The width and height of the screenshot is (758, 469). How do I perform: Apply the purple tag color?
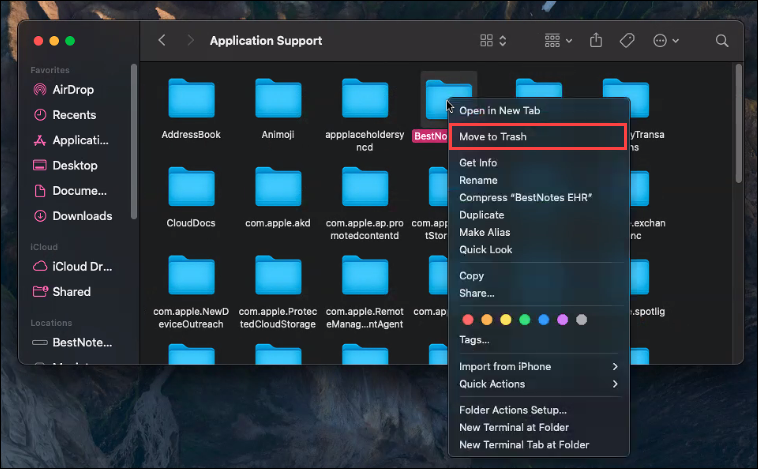pos(562,320)
